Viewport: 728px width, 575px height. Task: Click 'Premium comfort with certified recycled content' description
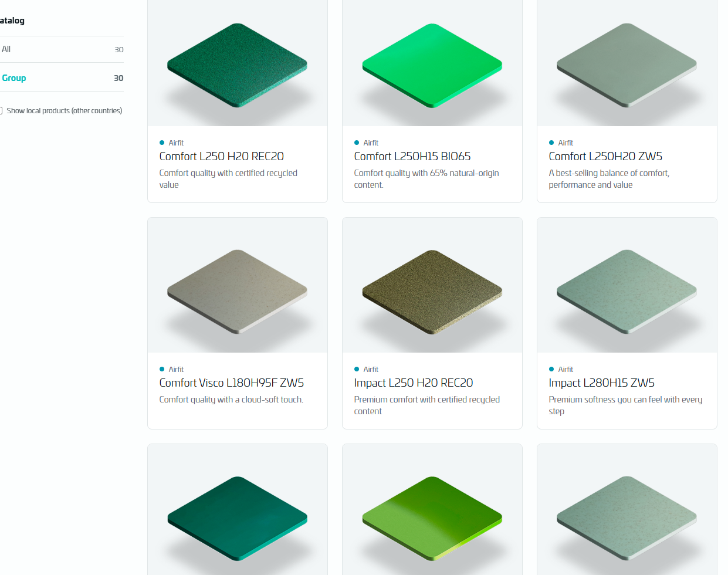tap(427, 405)
